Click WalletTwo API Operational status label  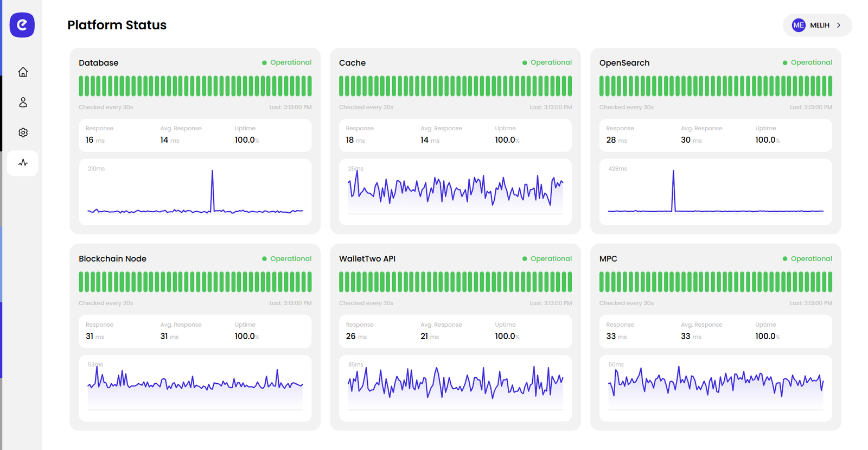point(551,259)
